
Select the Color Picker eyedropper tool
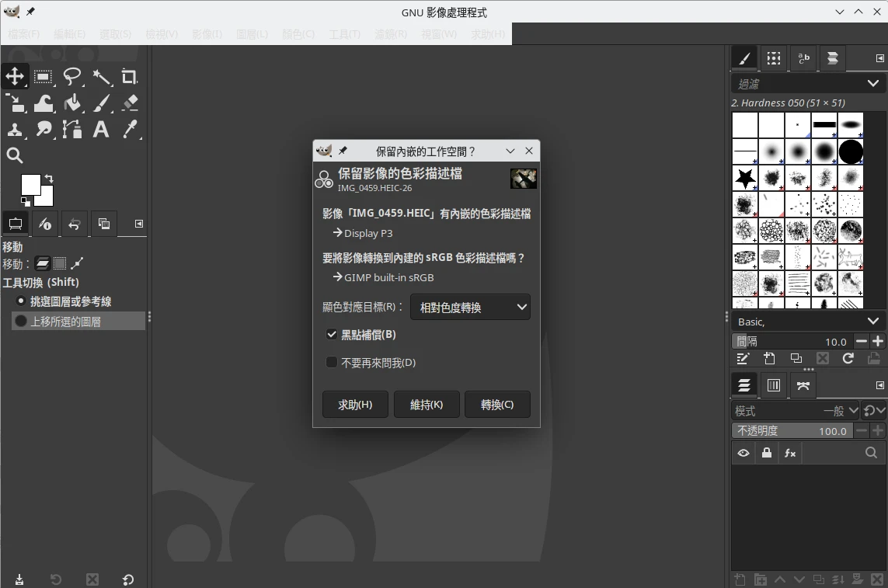129,129
